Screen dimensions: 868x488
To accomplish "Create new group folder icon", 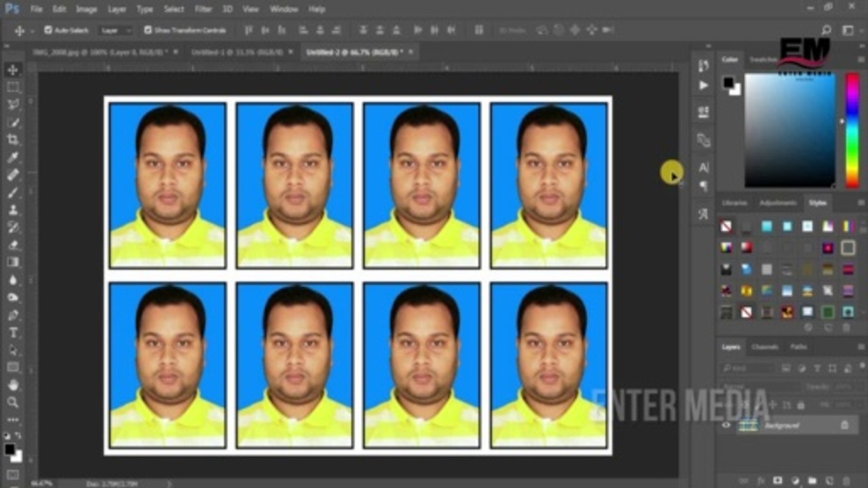I will click(812, 481).
